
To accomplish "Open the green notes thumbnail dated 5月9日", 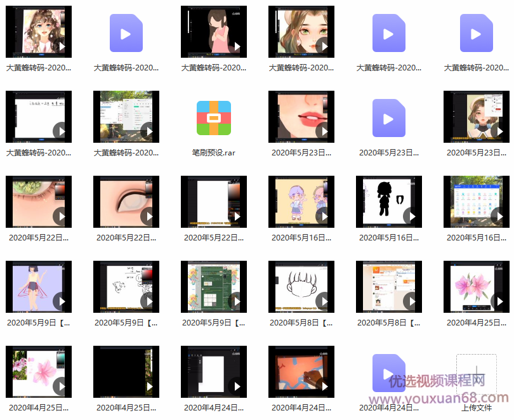I will [x=213, y=287].
